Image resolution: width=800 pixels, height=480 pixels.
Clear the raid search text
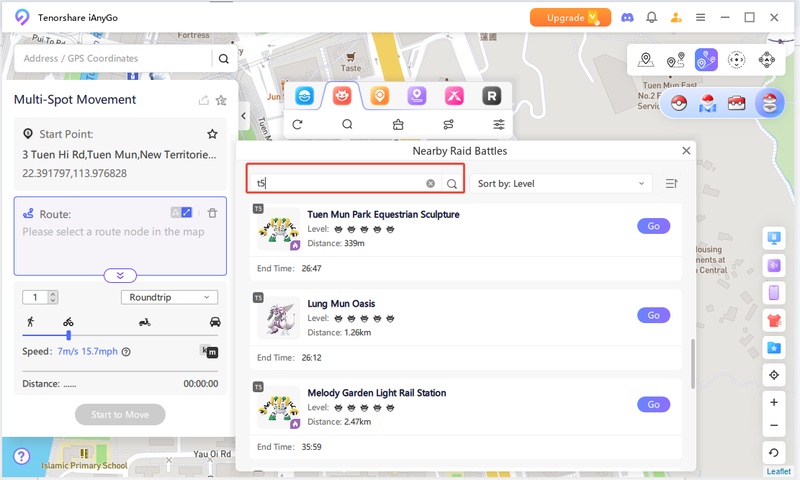(x=431, y=184)
